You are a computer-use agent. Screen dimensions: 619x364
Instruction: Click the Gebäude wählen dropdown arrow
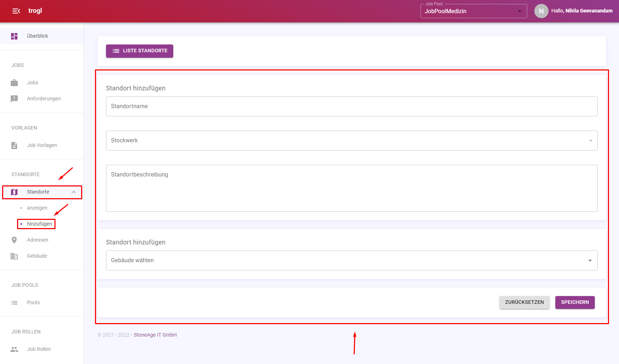pos(590,260)
